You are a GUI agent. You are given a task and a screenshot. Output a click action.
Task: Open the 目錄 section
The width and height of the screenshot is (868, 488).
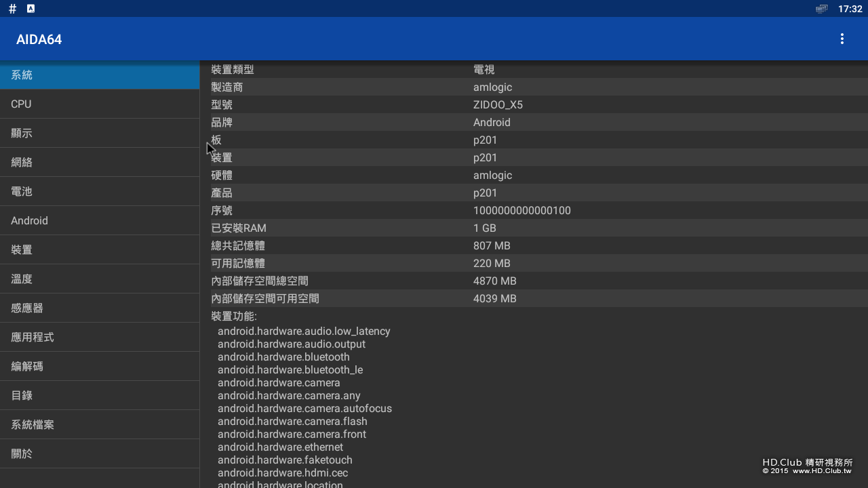point(100,396)
